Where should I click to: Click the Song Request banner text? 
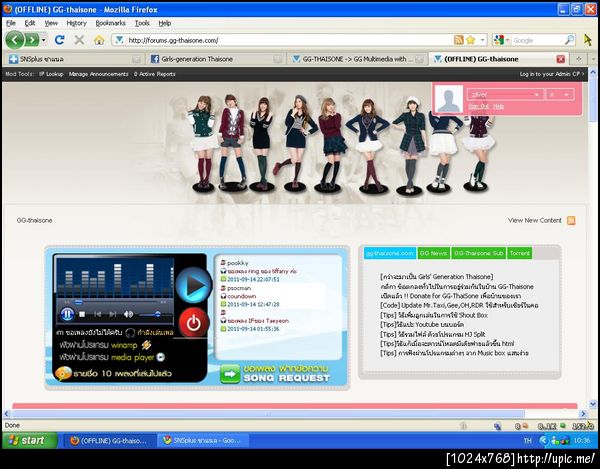[286, 374]
